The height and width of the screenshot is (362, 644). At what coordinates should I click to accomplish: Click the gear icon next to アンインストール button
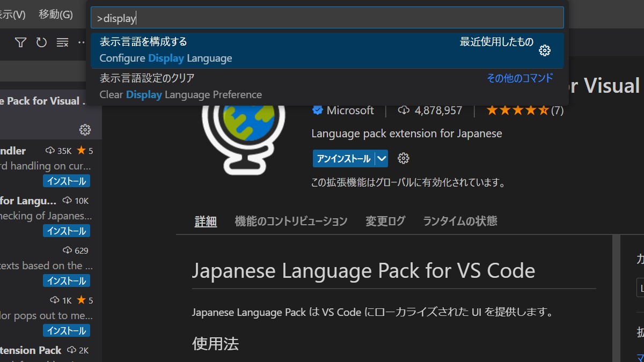pyautogui.click(x=404, y=158)
